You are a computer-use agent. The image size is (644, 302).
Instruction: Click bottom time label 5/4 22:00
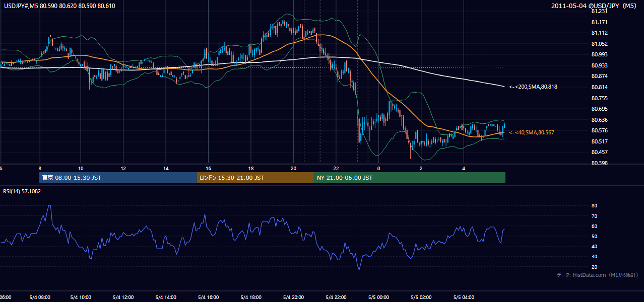click(336, 297)
